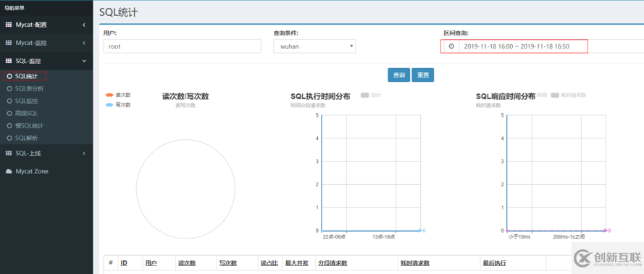Click the circle bullet beside 高频SQL
644x274 pixels.
[9, 113]
